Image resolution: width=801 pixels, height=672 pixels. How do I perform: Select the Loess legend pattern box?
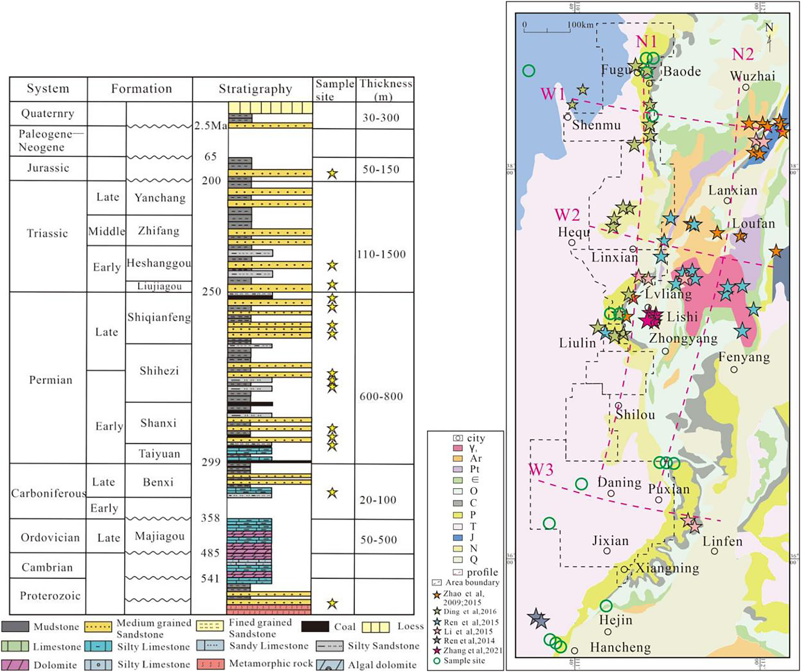coord(376,627)
